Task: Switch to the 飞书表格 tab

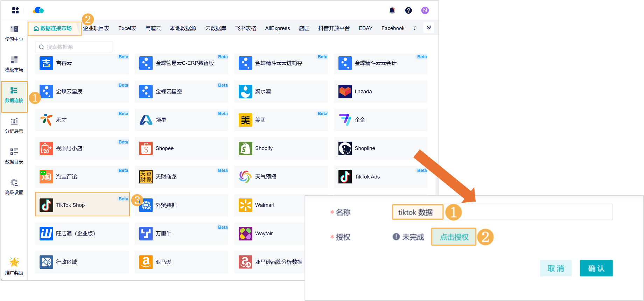Action: (x=245, y=28)
